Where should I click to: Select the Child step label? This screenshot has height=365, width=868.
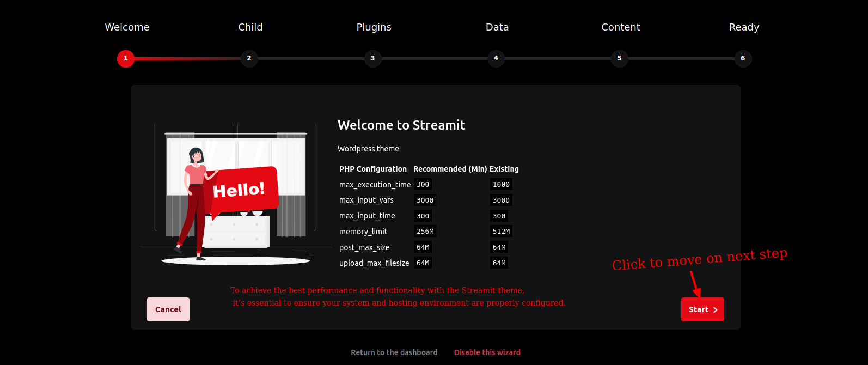click(x=250, y=27)
